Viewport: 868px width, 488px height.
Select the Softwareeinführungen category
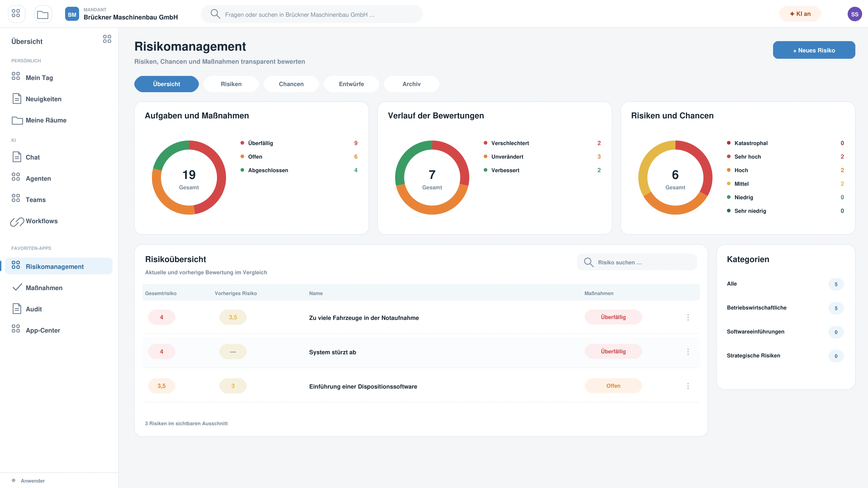(x=785, y=332)
